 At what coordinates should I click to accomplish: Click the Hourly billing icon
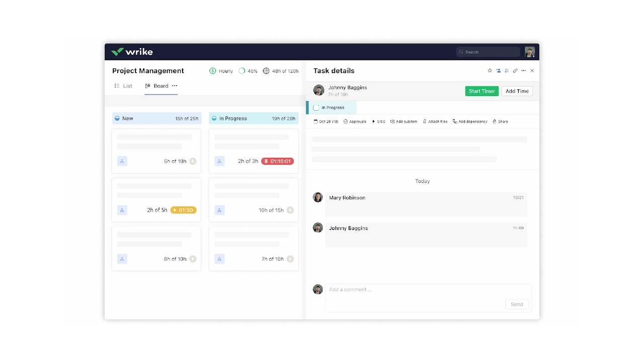tap(212, 71)
